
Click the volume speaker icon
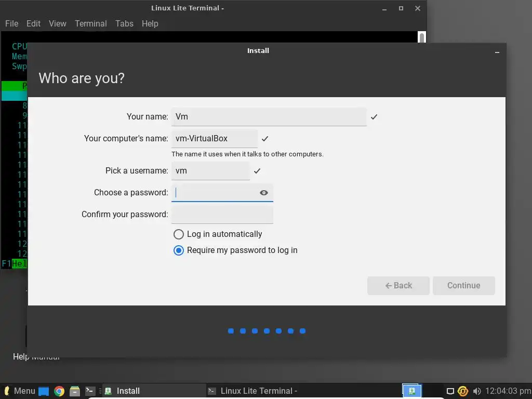[477, 391]
